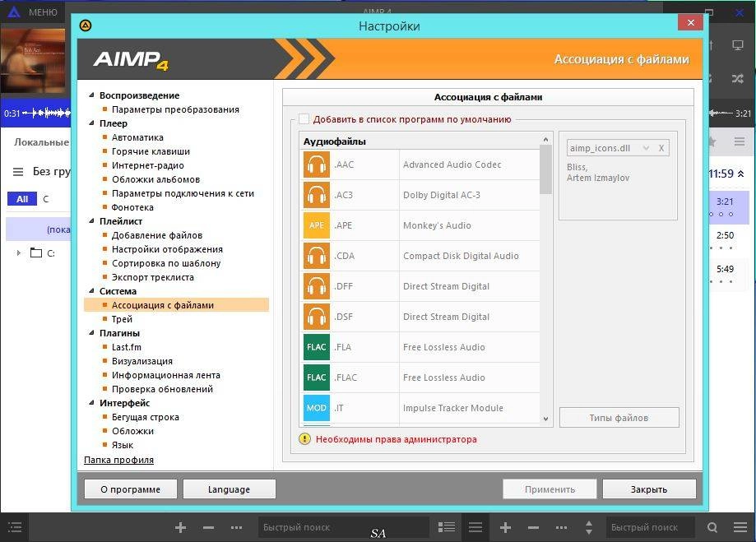Screen dimensions: 756x542
Task: Click О программе button
Action: (130, 489)
